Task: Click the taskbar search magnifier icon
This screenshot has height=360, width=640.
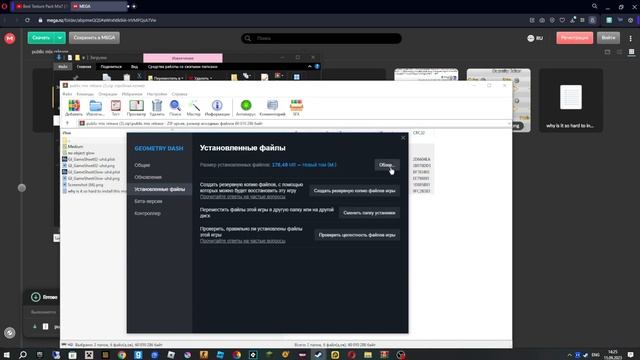Action: (23, 354)
